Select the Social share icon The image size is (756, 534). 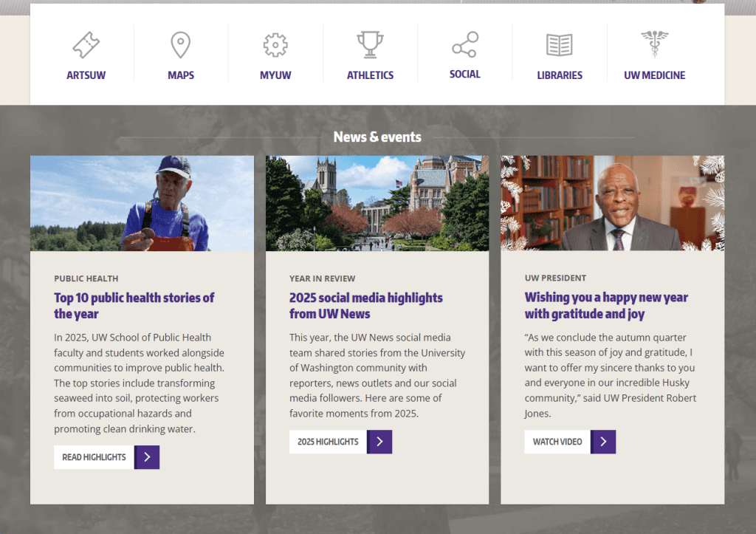point(464,45)
